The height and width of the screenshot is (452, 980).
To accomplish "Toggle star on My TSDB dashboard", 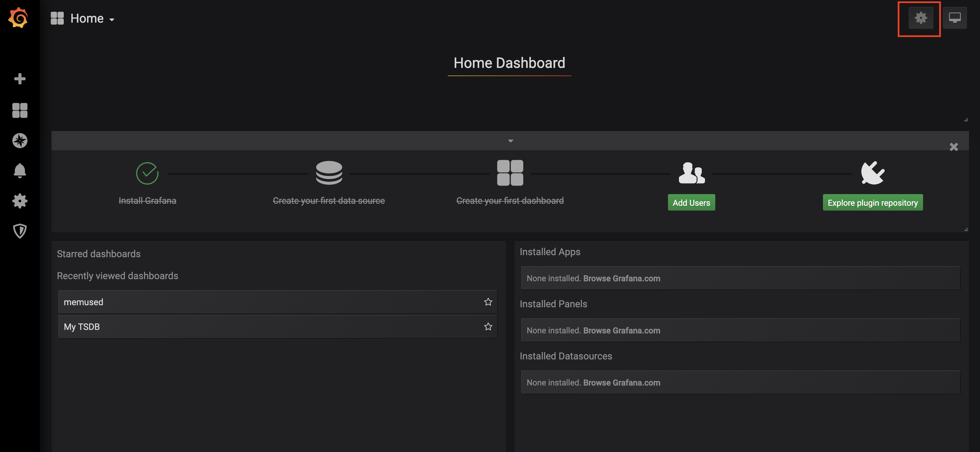I will (488, 326).
